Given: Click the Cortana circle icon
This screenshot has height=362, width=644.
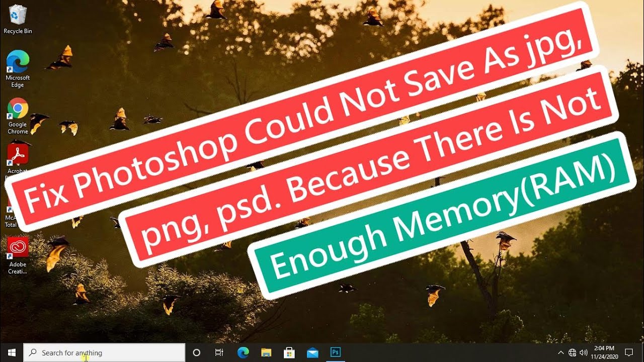Looking at the screenshot, I should point(197,352).
